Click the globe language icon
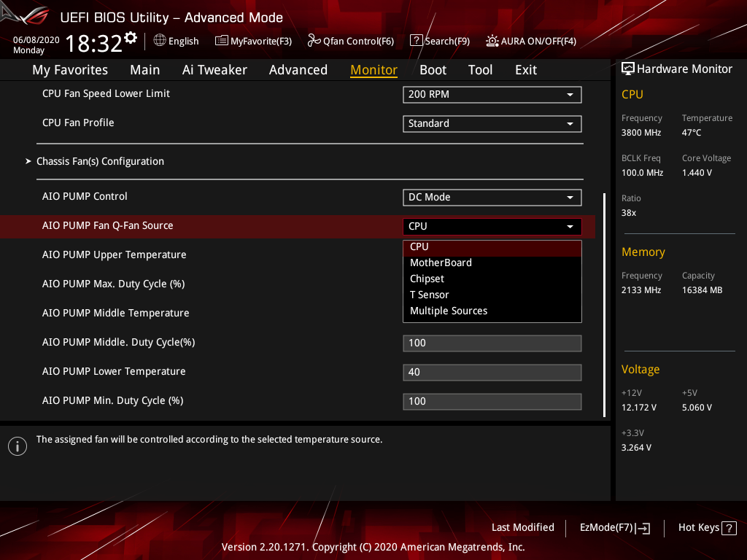The width and height of the screenshot is (747, 560). coord(160,41)
